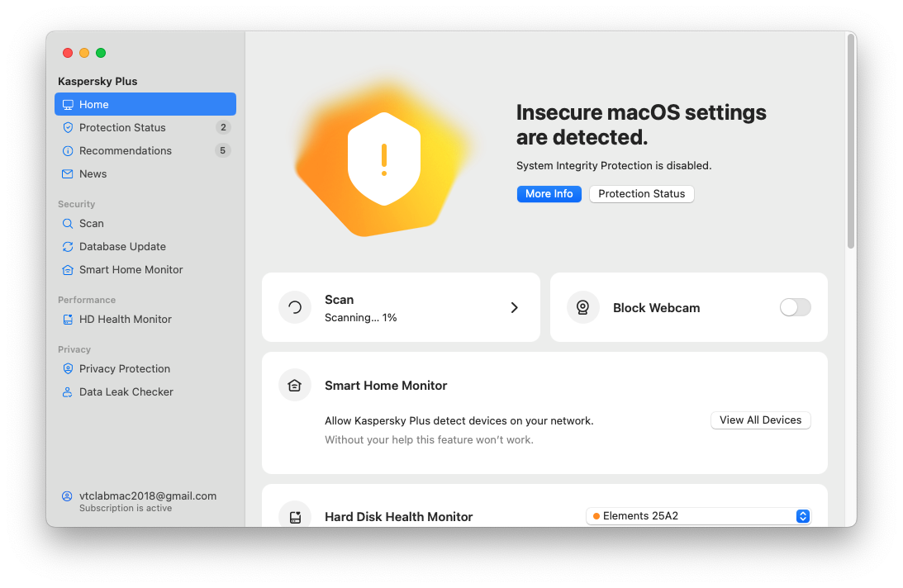Open Privacy Protection in sidebar

[x=124, y=369]
